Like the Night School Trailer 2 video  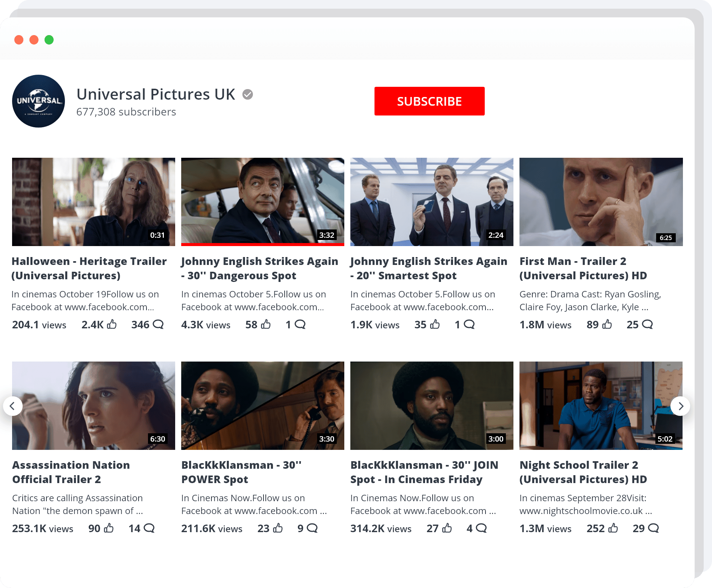pyautogui.click(x=613, y=528)
